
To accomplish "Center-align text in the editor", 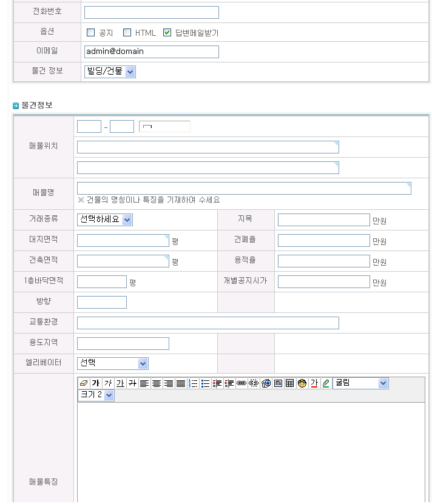I will coord(157,383).
